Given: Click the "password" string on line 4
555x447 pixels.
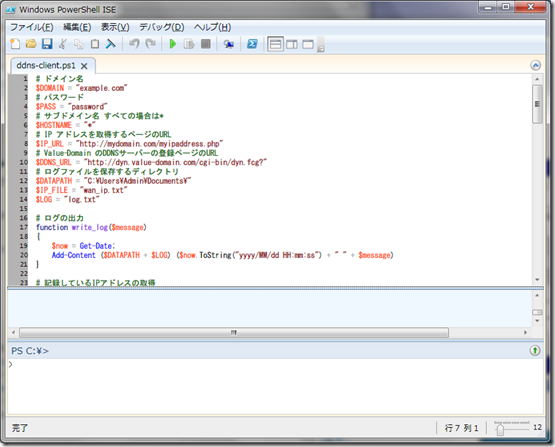Looking at the screenshot, I should [88, 106].
